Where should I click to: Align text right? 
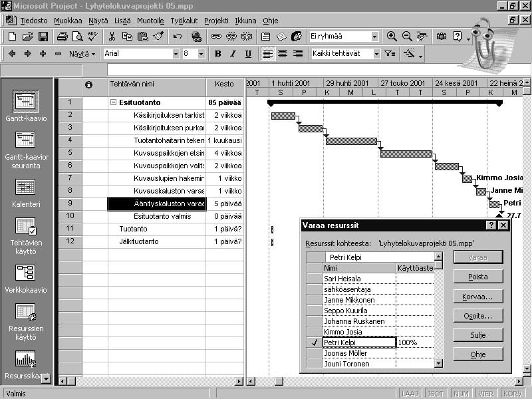point(298,54)
